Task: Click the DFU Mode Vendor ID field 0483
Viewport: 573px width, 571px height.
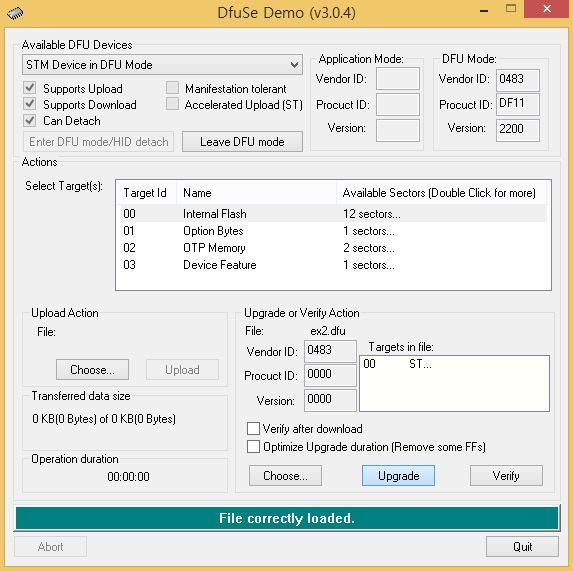Action: point(518,80)
